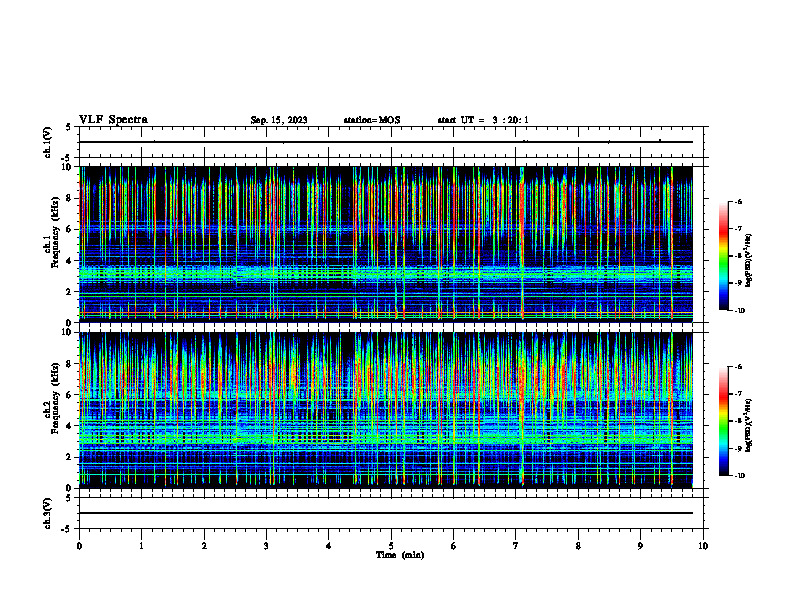Viewport: 792px width, 612px height.
Task: Click the "station=MOS" header label
Action: 372,120
